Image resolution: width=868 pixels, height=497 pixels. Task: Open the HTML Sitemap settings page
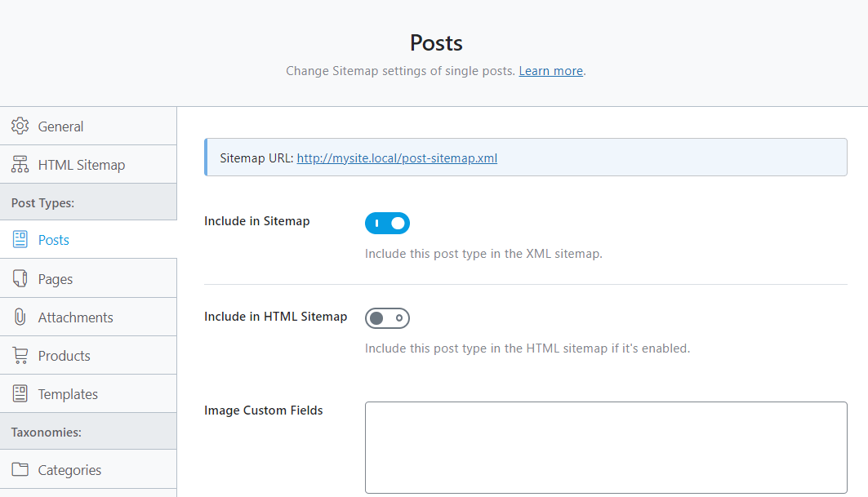coord(81,164)
